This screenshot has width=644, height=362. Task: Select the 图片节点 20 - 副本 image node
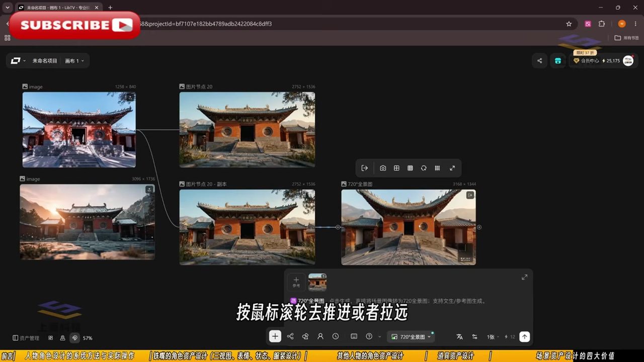click(x=247, y=227)
